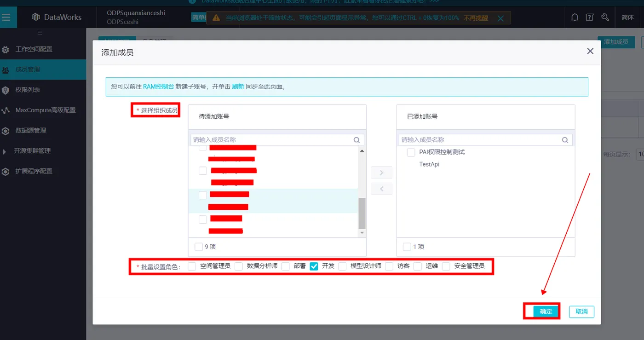Click the TestApi account text
Image resolution: width=644 pixels, height=340 pixels.
[429, 164]
